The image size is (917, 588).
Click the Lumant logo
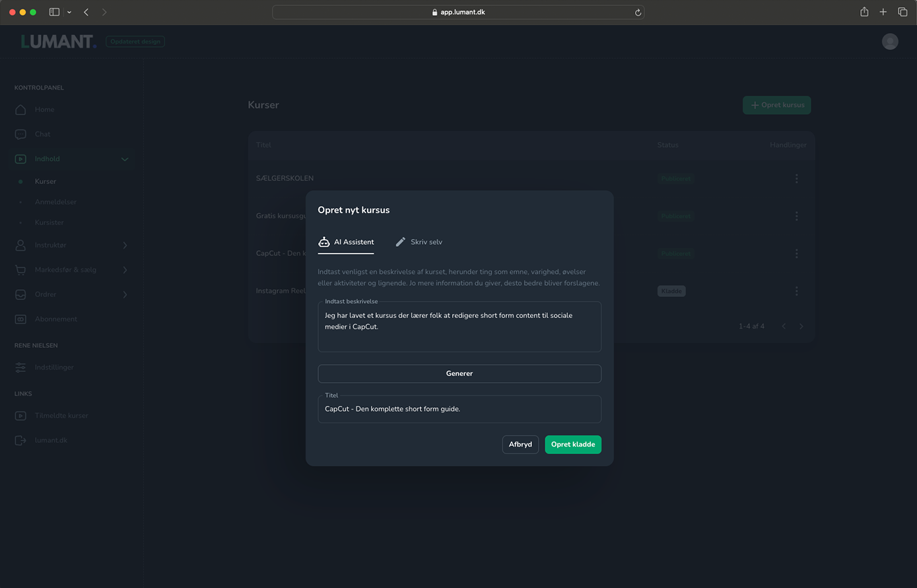click(59, 42)
